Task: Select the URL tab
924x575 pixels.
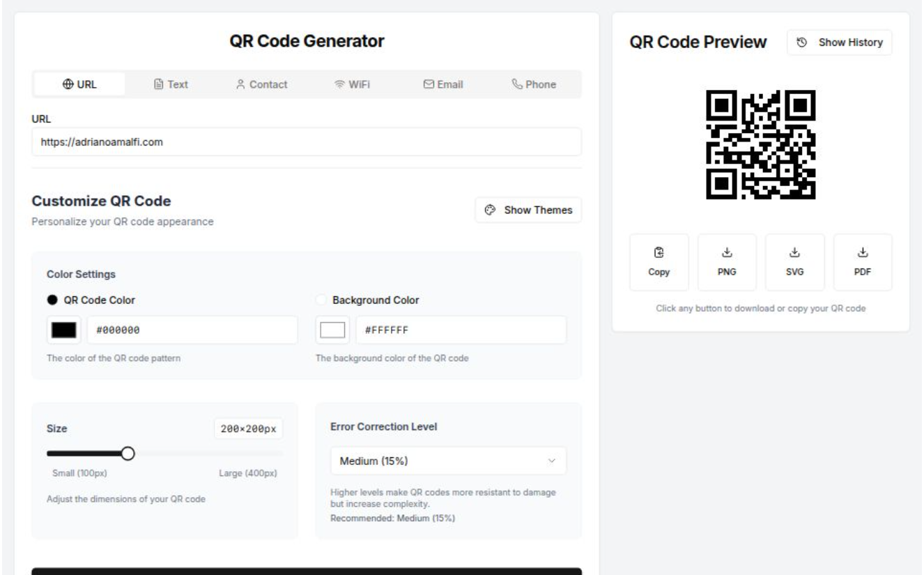Action: [79, 84]
